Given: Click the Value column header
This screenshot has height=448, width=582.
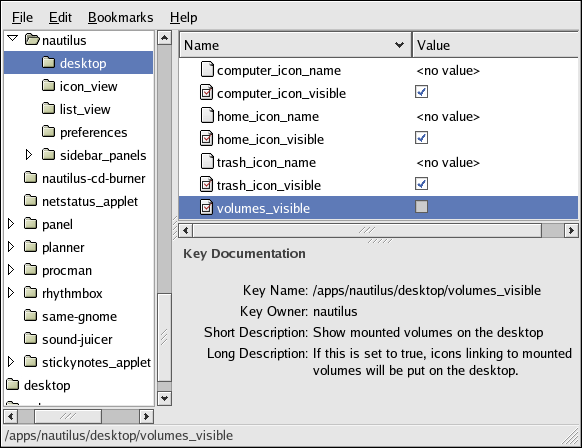Looking at the screenshot, I should click(496, 45).
